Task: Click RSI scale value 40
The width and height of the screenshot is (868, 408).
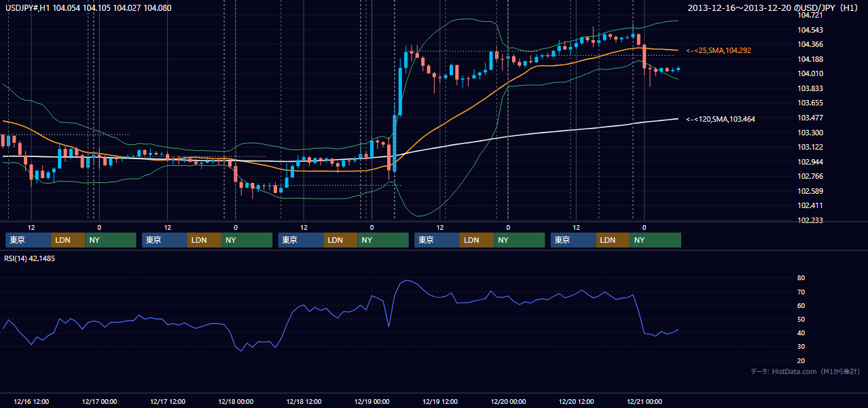Action: (801, 333)
